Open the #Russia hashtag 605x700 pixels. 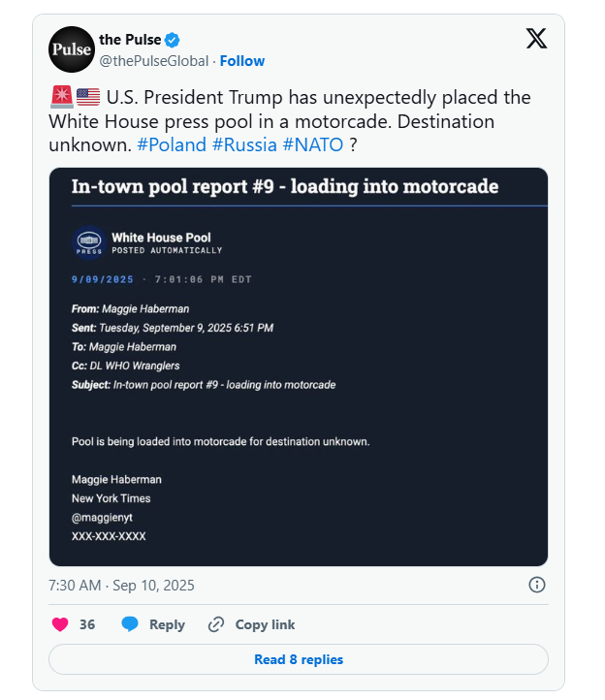(x=244, y=144)
